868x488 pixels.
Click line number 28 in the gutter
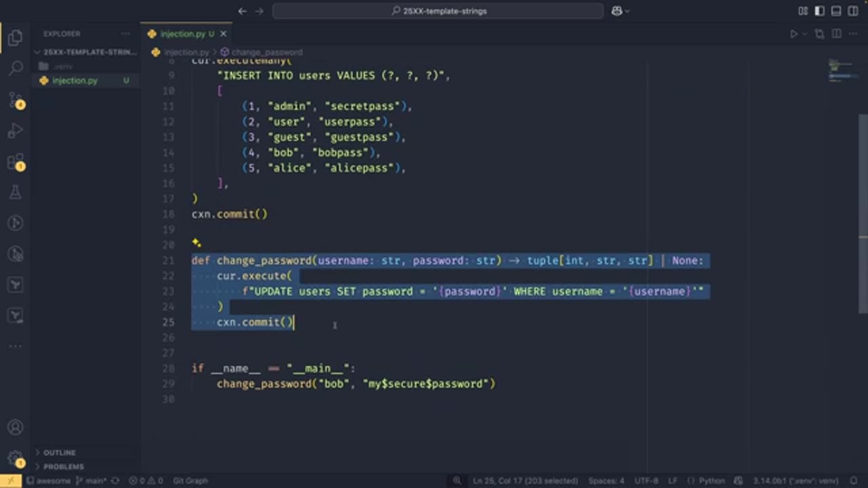tap(168, 369)
